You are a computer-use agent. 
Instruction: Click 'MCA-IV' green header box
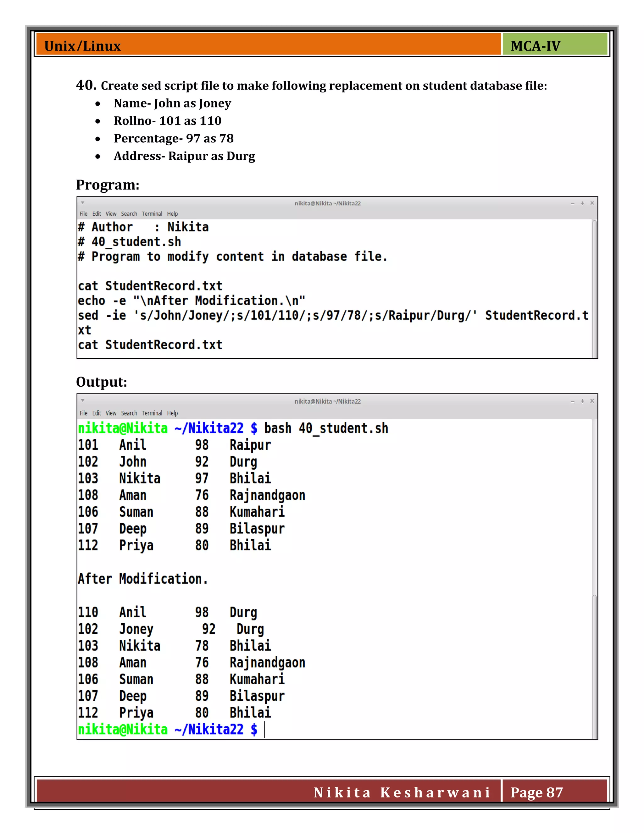click(555, 44)
